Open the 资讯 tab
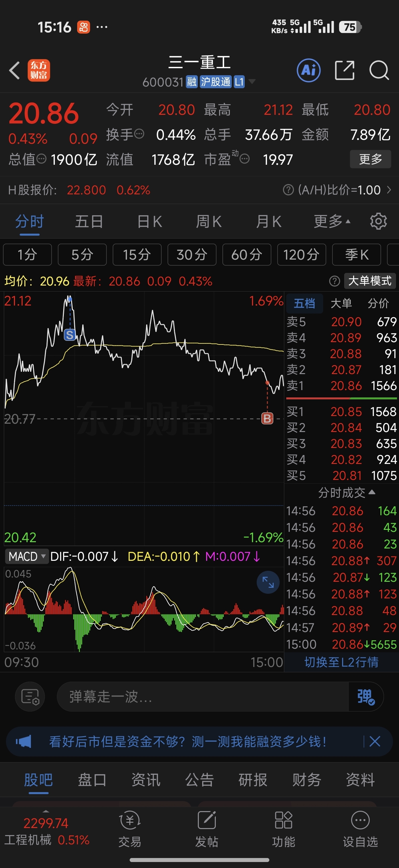The height and width of the screenshot is (868, 399). point(146,780)
